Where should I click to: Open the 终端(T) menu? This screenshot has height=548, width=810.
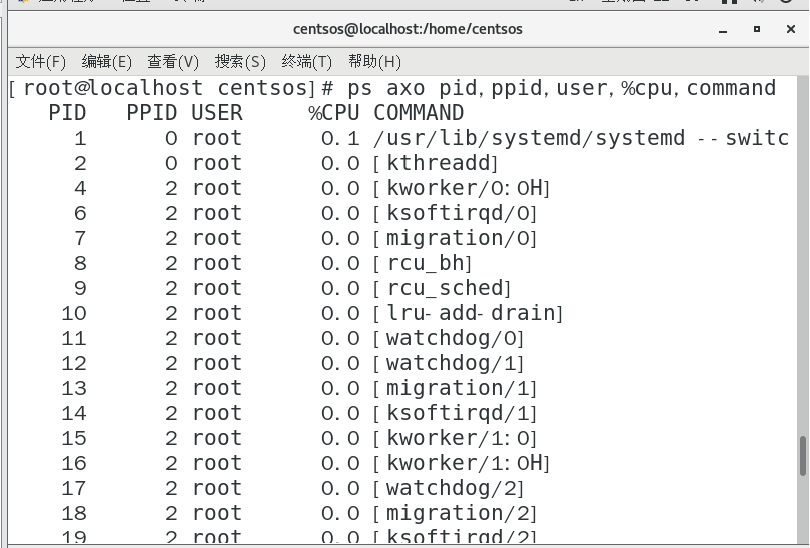tap(307, 62)
